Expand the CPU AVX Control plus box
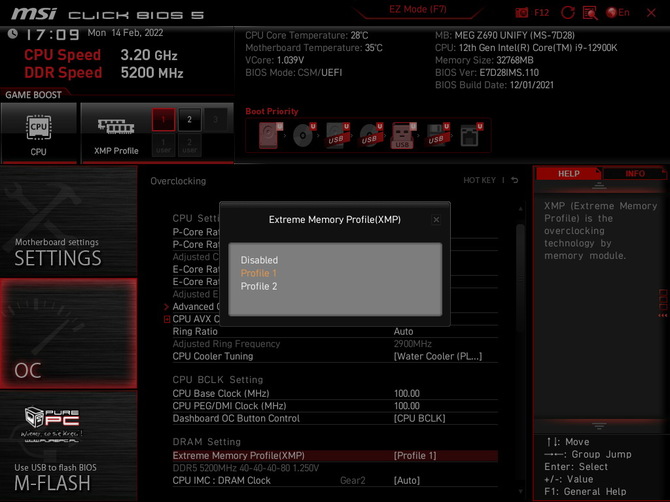 point(167,319)
